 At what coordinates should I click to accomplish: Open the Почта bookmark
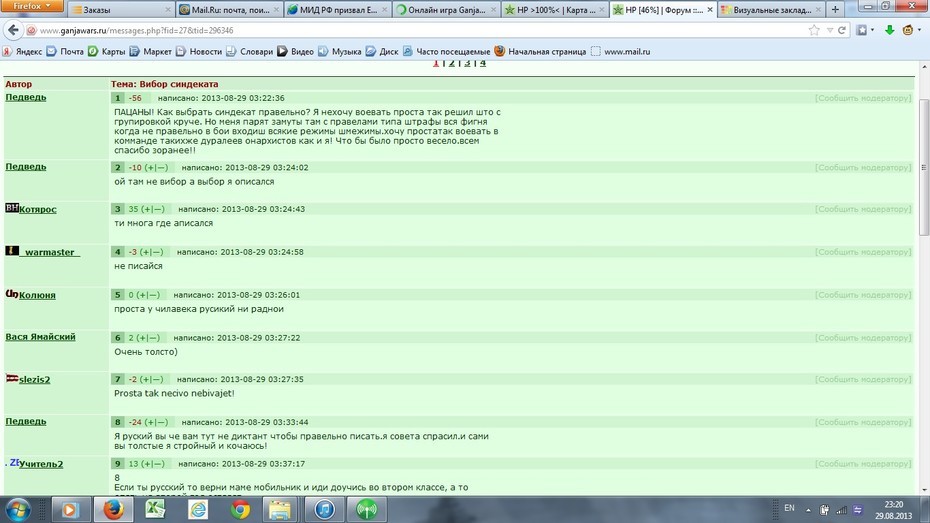[65, 52]
